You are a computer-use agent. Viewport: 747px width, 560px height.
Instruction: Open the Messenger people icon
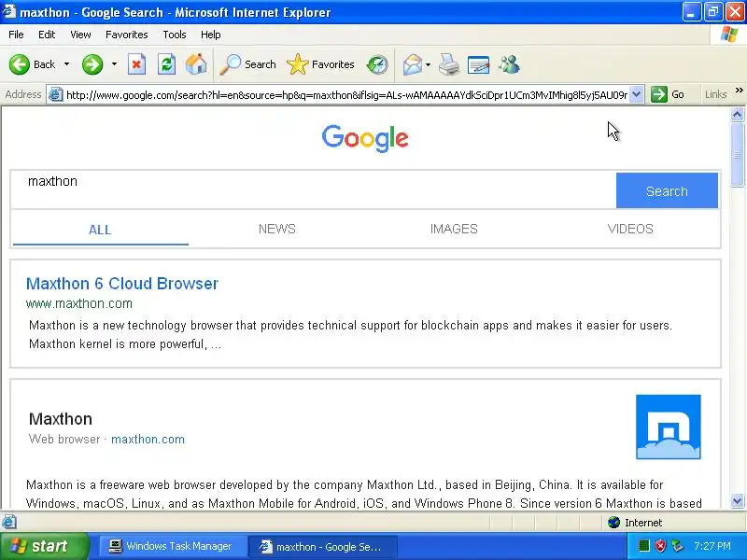click(509, 64)
